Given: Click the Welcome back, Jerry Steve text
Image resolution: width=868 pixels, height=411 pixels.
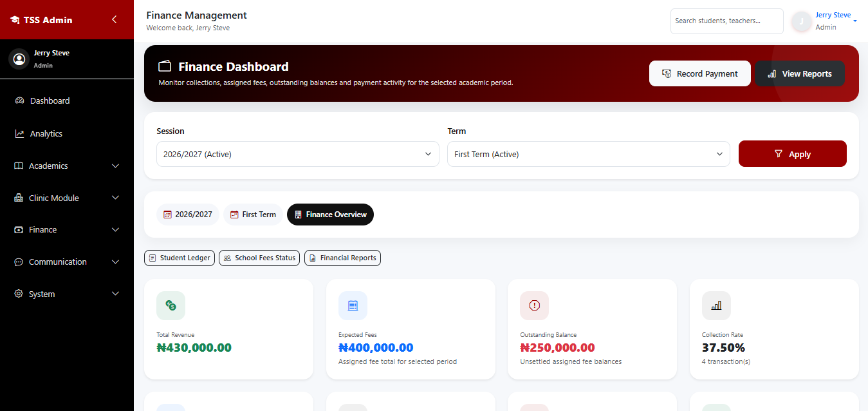Looking at the screenshot, I should 188,28.
